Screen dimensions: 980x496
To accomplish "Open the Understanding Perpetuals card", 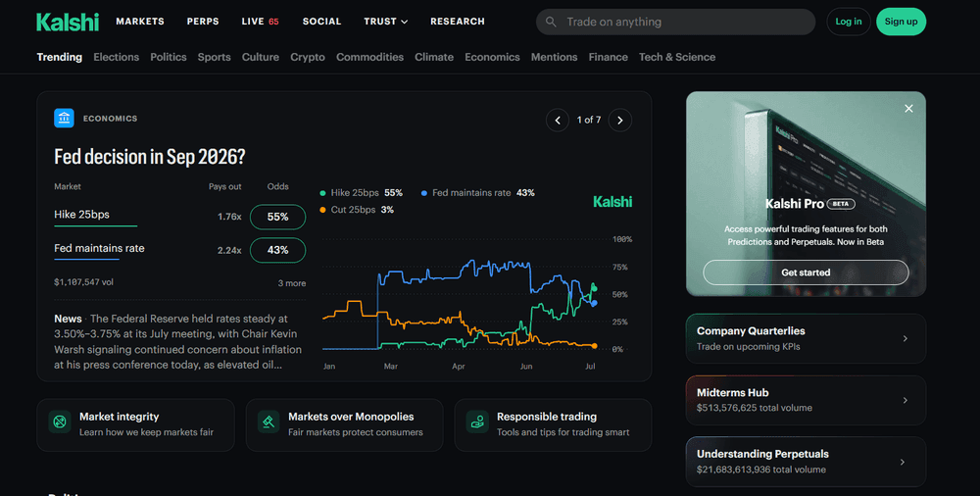I will [806, 463].
